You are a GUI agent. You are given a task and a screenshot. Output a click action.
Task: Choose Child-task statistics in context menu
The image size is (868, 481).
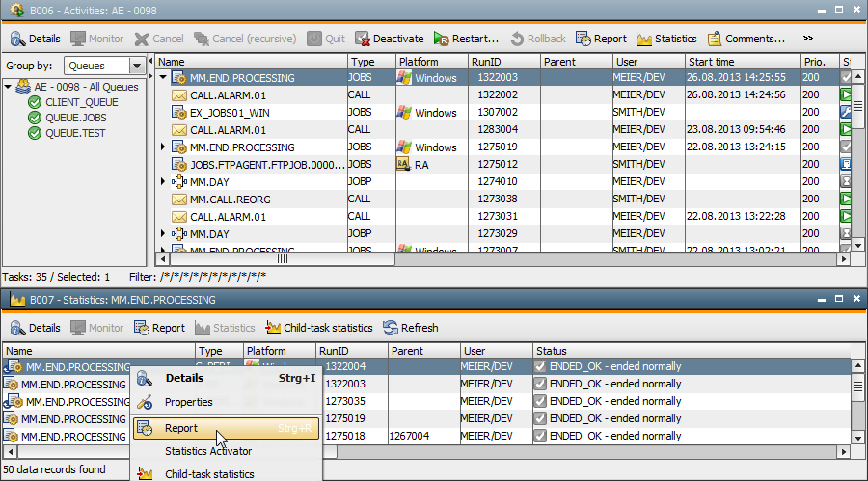(x=227, y=474)
